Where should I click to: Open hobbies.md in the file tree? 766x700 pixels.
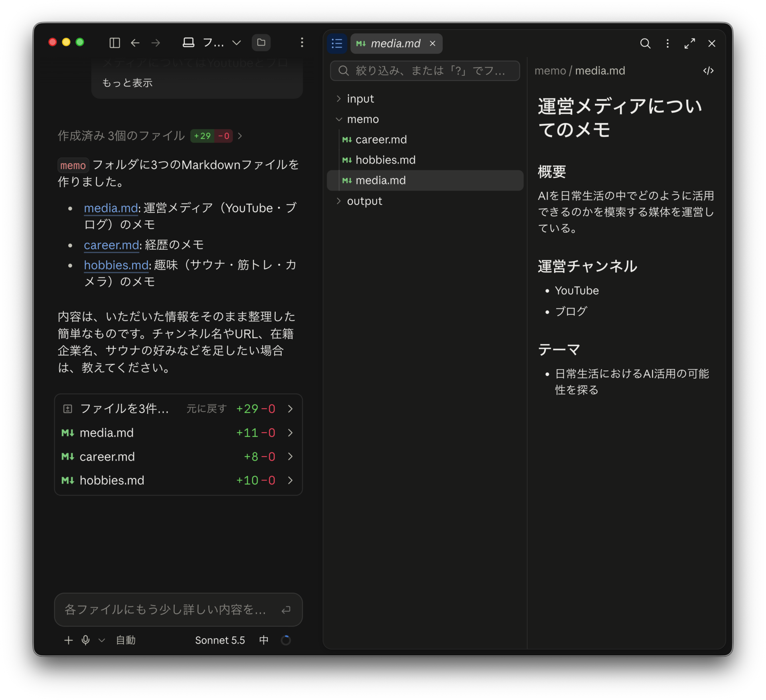tap(425, 160)
